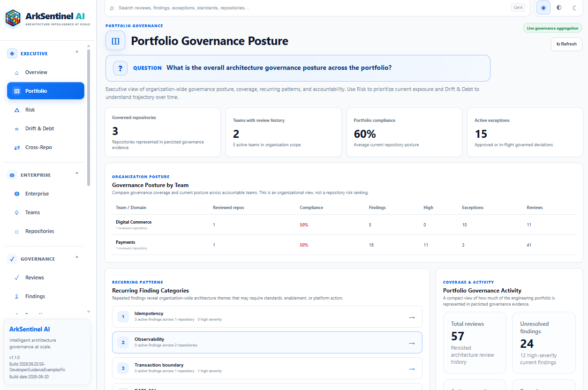
Task: Click the question mark icon
Action: (x=120, y=68)
